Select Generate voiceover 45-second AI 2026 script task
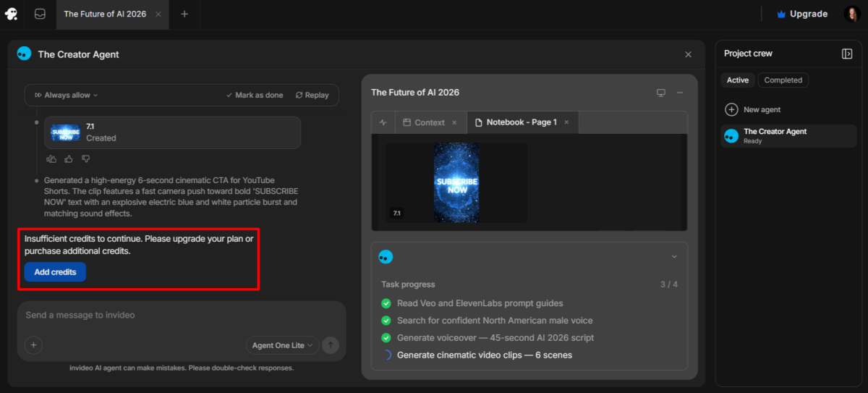This screenshot has height=393, width=868. click(495, 338)
